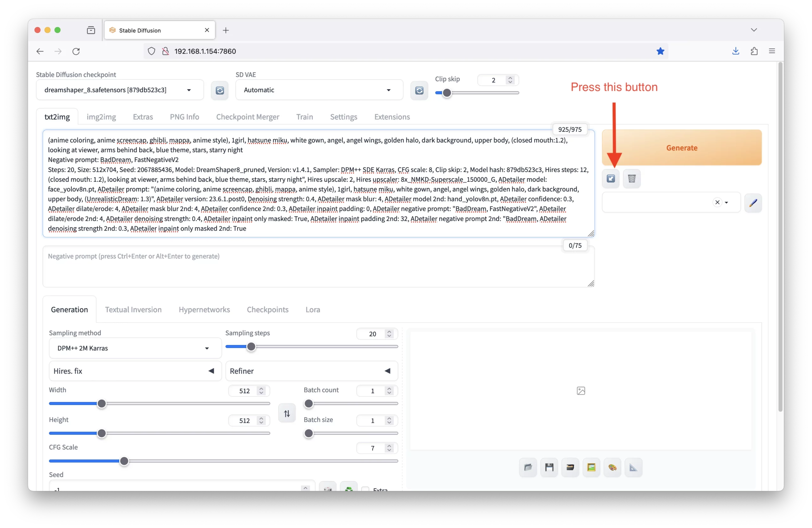The width and height of the screenshot is (812, 528).
Task: Click the empty image placeholder icon in output
Action: coord(581,391)
